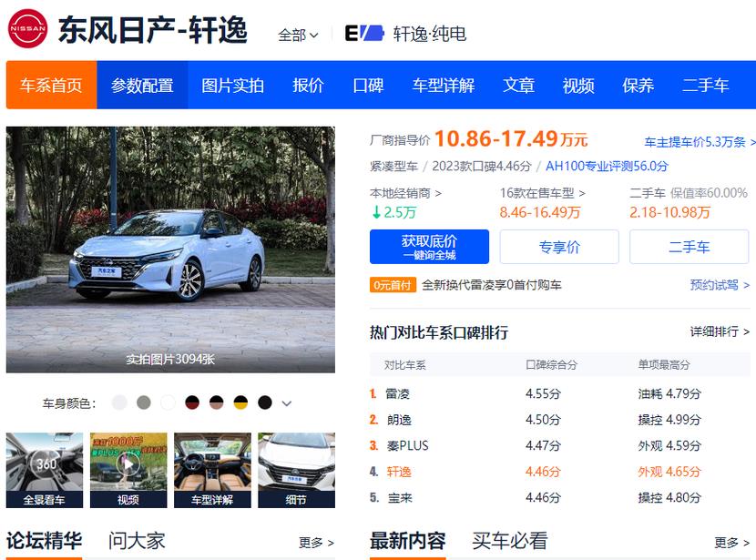
Task: Switch to the 最新内容 tab
Action: pos(408,541)
